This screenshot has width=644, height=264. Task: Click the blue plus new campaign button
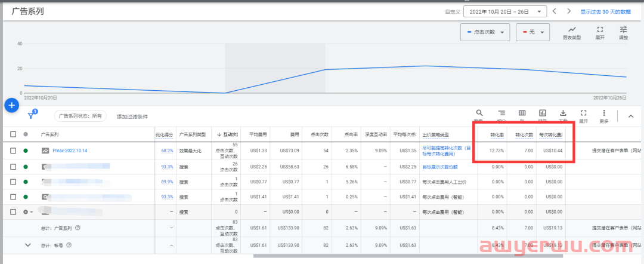(12, 105)
